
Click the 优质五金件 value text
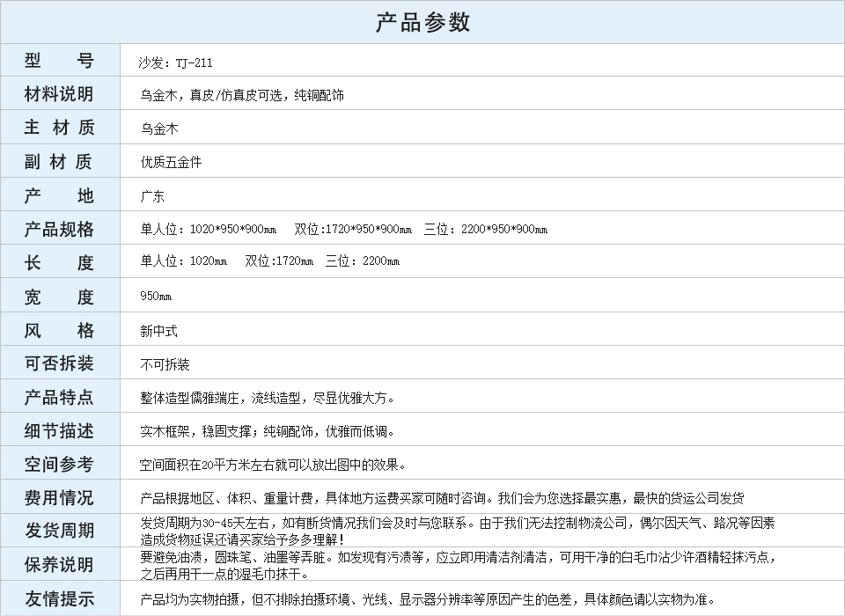pyautogui.click(x=171, y=162)
